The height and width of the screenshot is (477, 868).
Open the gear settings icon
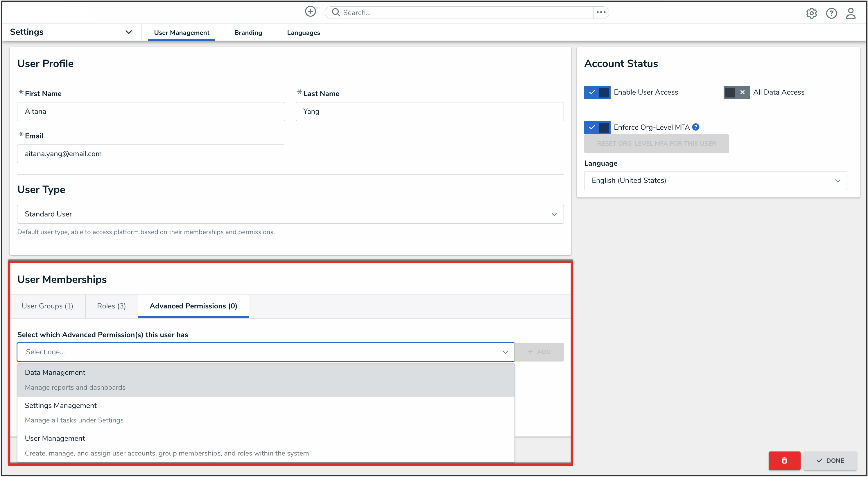[811, 13]
